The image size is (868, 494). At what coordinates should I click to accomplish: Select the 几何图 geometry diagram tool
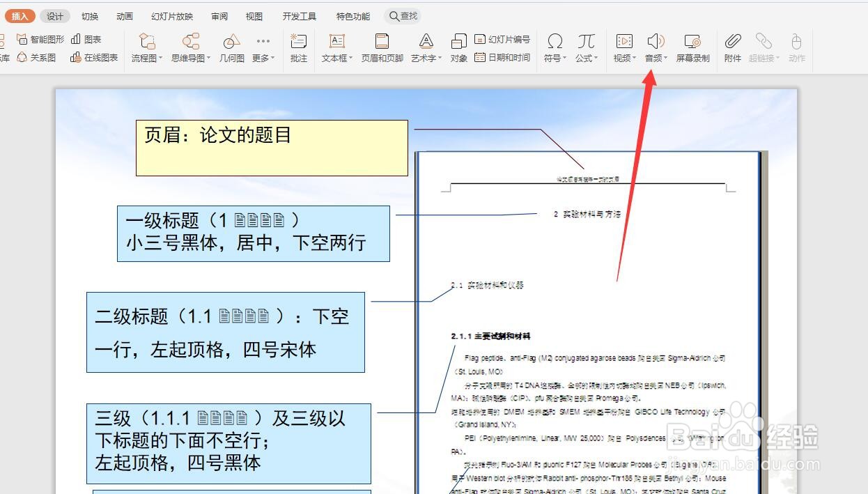231,47
